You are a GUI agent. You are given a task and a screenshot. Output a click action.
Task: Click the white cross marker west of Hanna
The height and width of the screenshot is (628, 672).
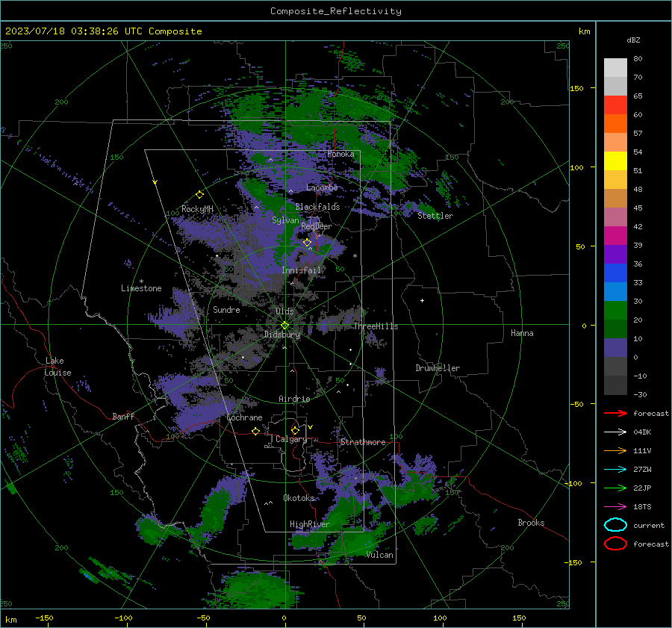tap(422, 300)
